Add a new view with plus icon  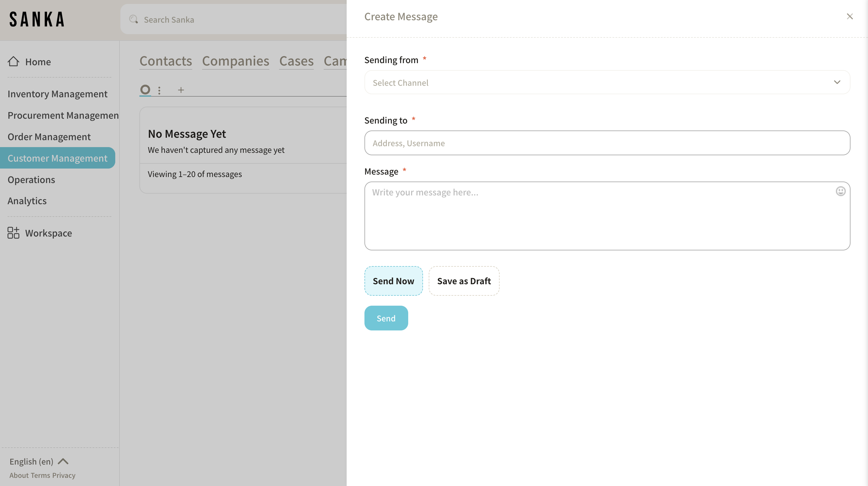point(181,90)
